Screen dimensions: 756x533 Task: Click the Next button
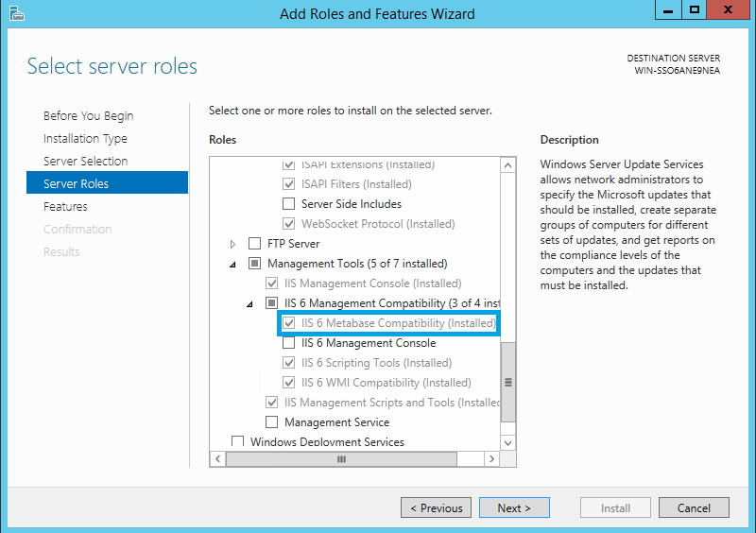coord(514,507)
